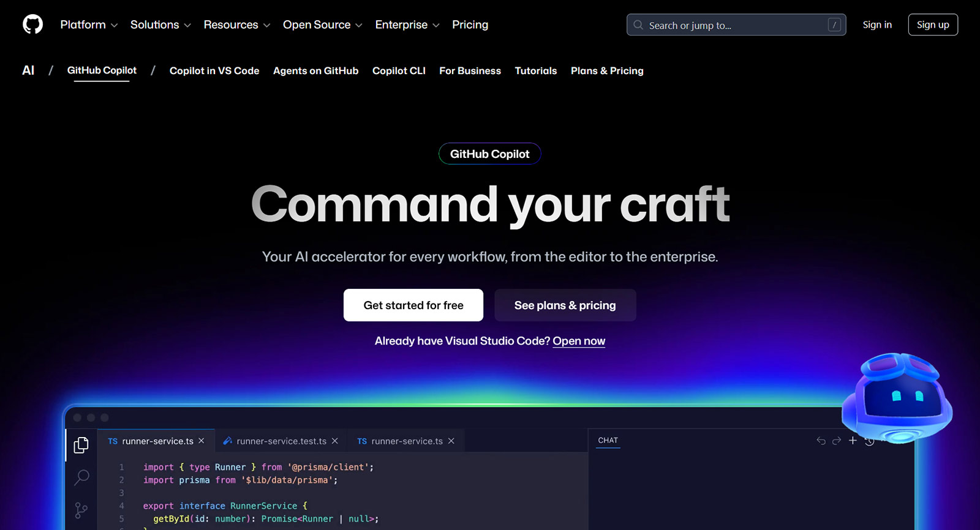Expand the Open Source menu
The width and height of the screenshot is (980, 530).
(323, 24)
